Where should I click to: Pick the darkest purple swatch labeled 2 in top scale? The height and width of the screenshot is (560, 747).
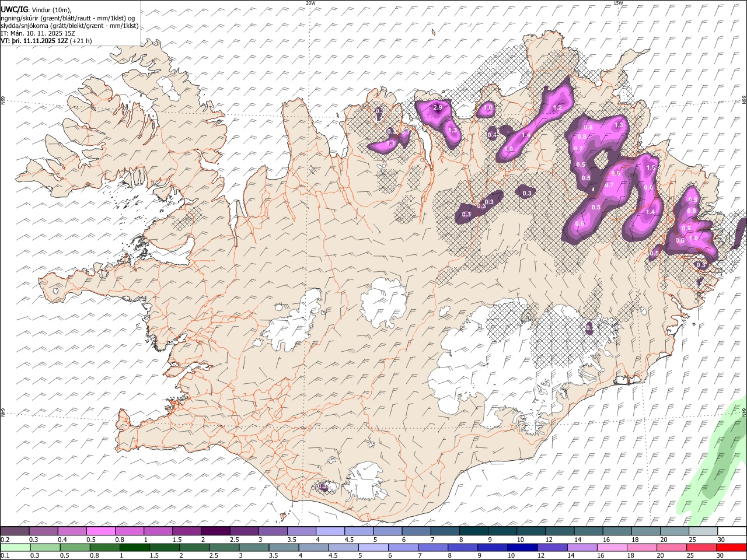click(215, 531)
